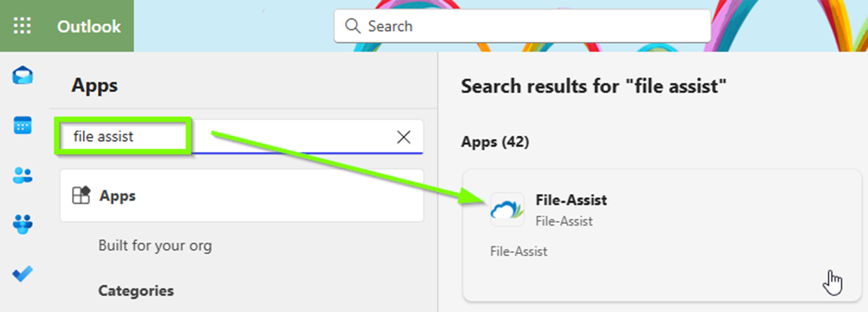
Task: Open Groups icon in the sidebar
Action: point(23,224)
